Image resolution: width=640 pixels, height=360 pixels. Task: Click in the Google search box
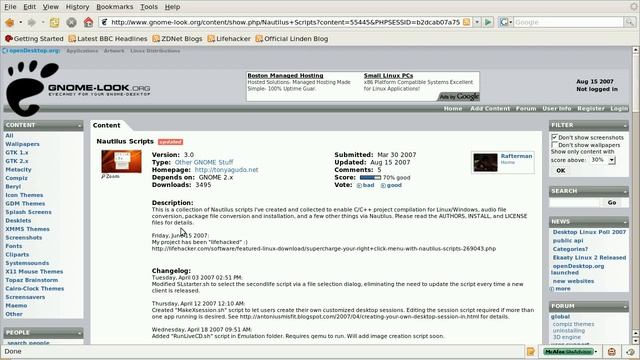tap(569, 22)
